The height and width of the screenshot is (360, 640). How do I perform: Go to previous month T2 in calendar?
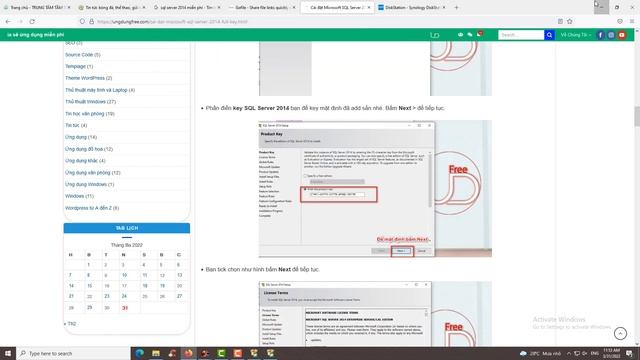click(70, 324)
